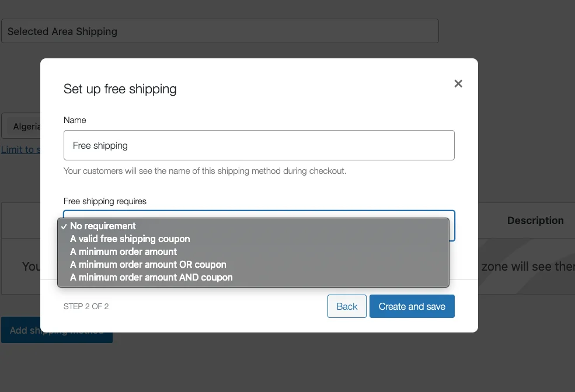Screen dimensions: 575x392
Task: Click the Free shipping requires label
Action: [105, 201]
